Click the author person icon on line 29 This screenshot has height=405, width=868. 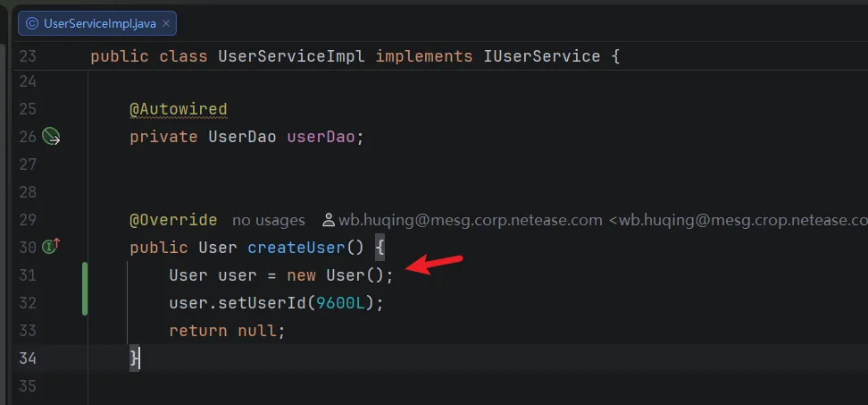coord(329,220)
